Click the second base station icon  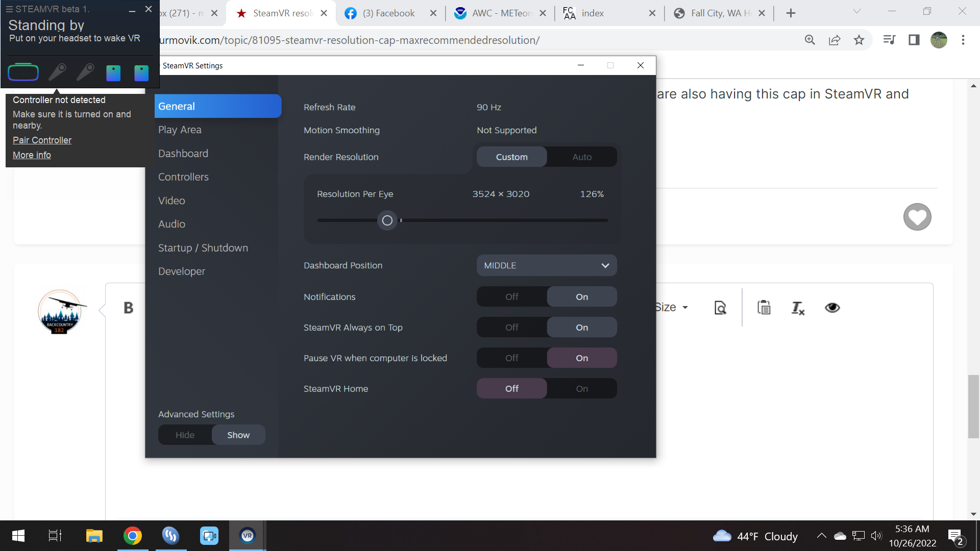[x=141, y=73]
